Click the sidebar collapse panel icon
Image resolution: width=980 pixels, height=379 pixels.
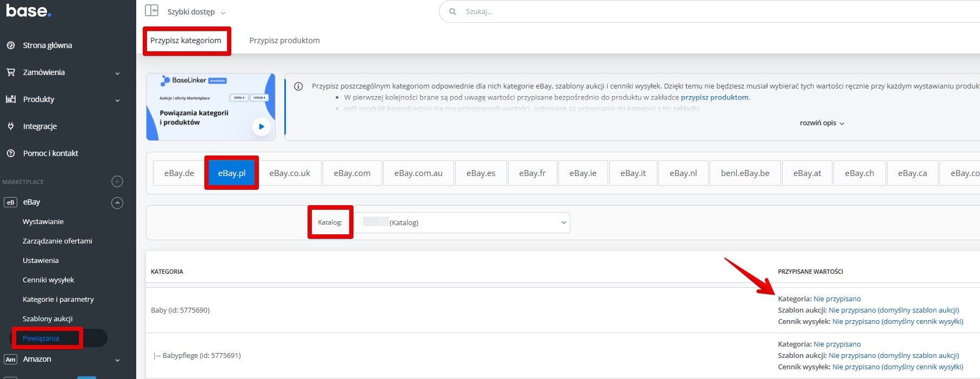[152, 11]
